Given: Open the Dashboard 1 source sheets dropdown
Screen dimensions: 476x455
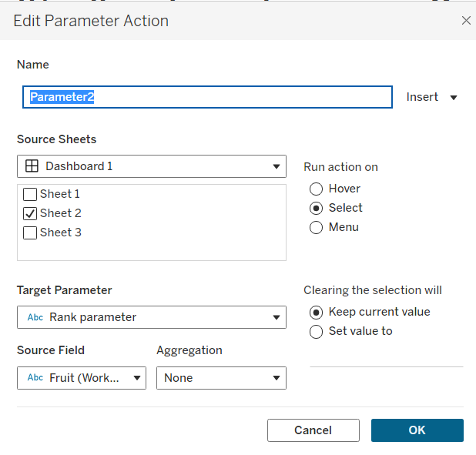Looking at the screenshot, I should (x=276, y=166).
